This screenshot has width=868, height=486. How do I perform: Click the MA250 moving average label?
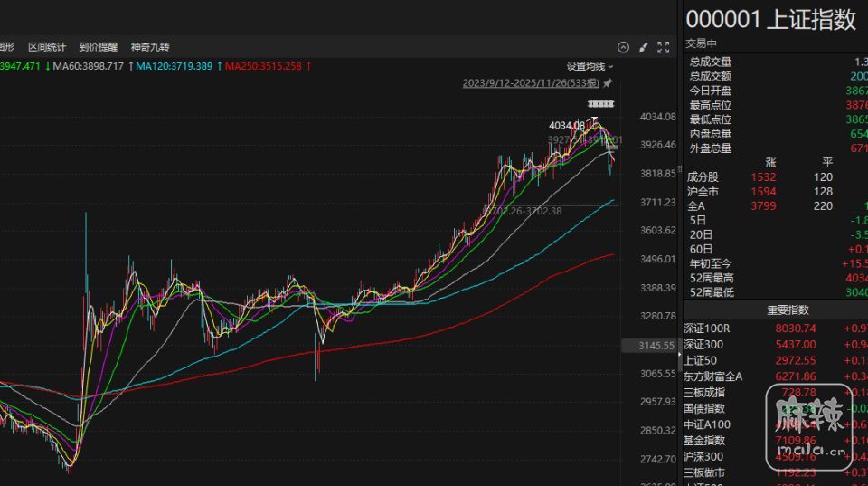tap(262, 66)
